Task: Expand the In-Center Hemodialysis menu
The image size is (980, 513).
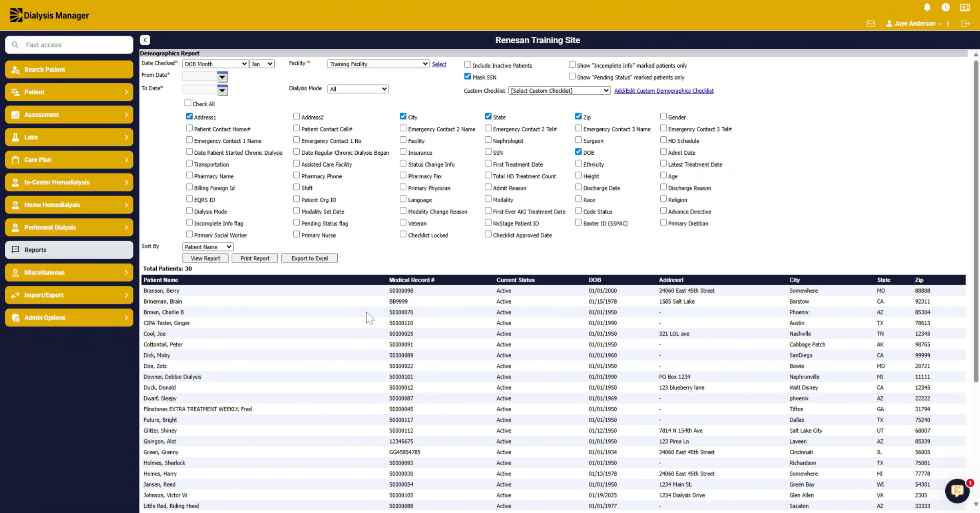Action: point(69,182)
